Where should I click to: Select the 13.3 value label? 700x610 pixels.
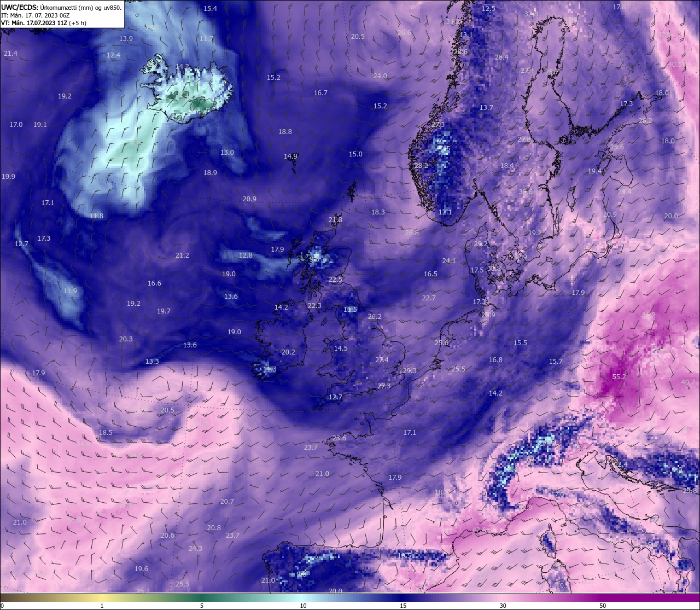point(152,362)
